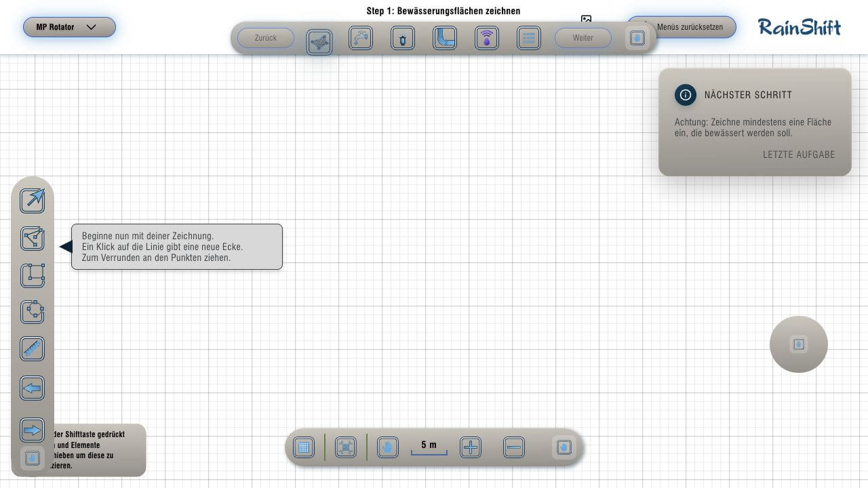Select the circle drawing tool
This screenshot has width=868, height=488.
[33, 312]
